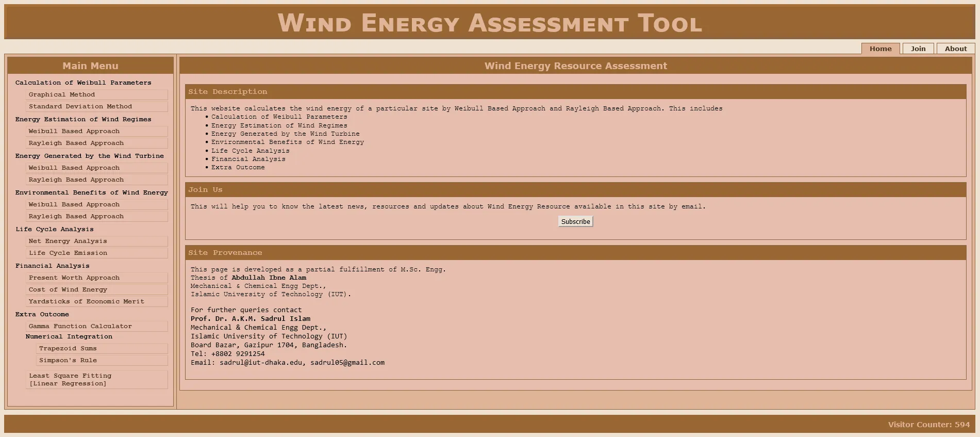Launch the Gamma Function Calculator
Viewport: 980px width, 437px height.
click(x=80, y=326)
